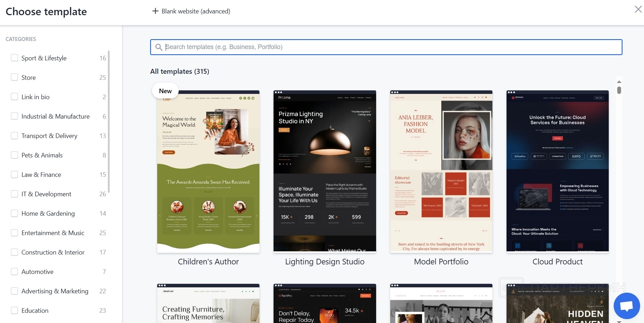This screenshot has height=323, width=644.
Task: Click the plus icon for Blank website
Action: (x=155, y=11)
